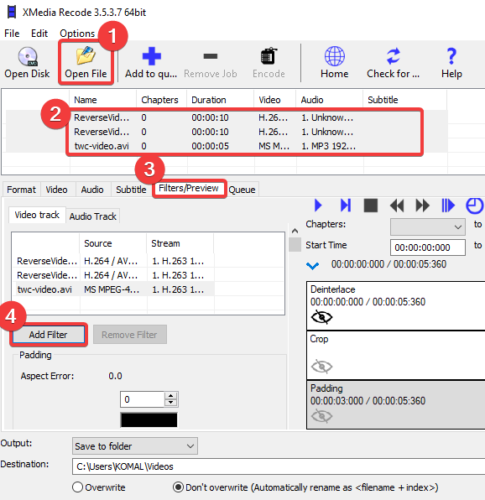The height and width of the screenshot is (500, 485).
Task: Stop preview with the square stop button
Action: (x=371, y=205)
